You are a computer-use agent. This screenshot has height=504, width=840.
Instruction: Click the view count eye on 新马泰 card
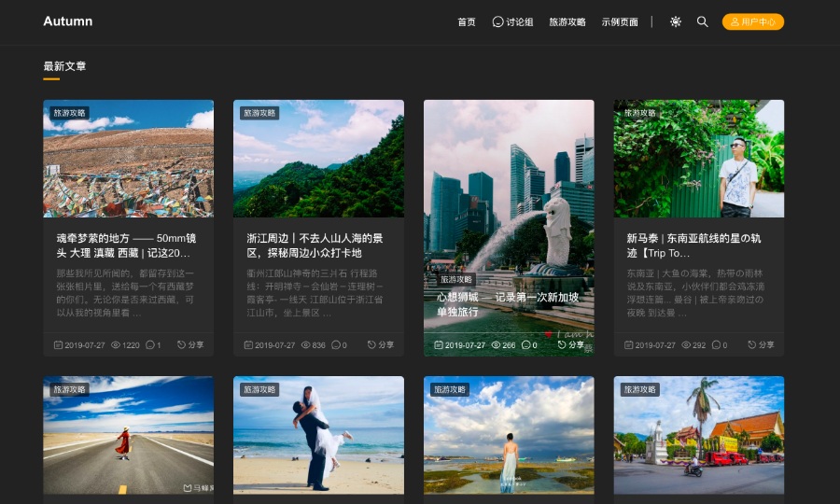(x=687, y=344)
